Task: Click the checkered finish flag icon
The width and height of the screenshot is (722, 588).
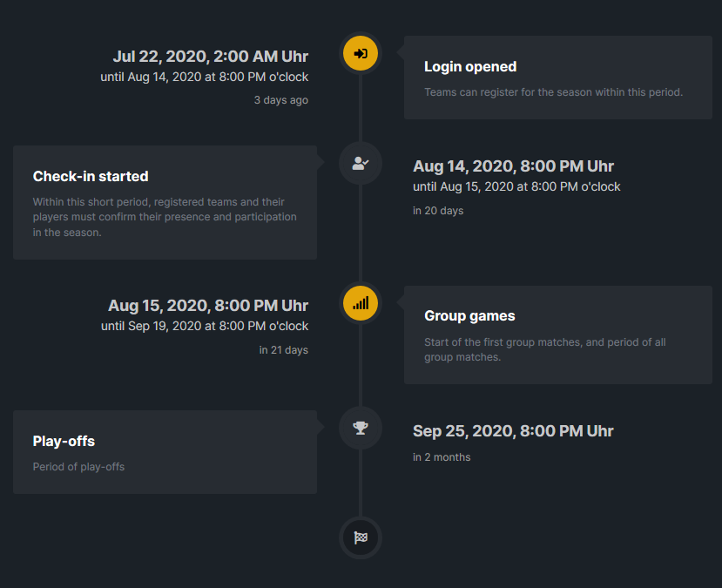Action: pyautogui.click(x=361, y=537)
